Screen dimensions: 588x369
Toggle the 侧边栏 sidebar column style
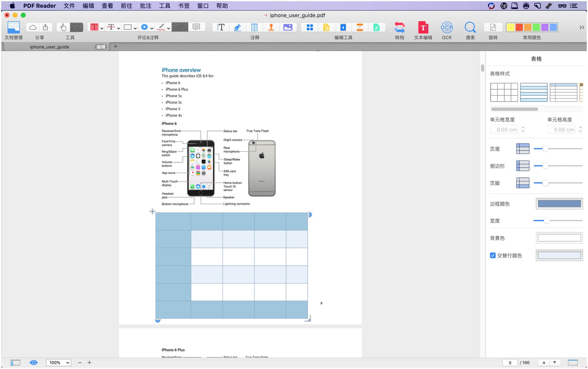click(523, 166)
